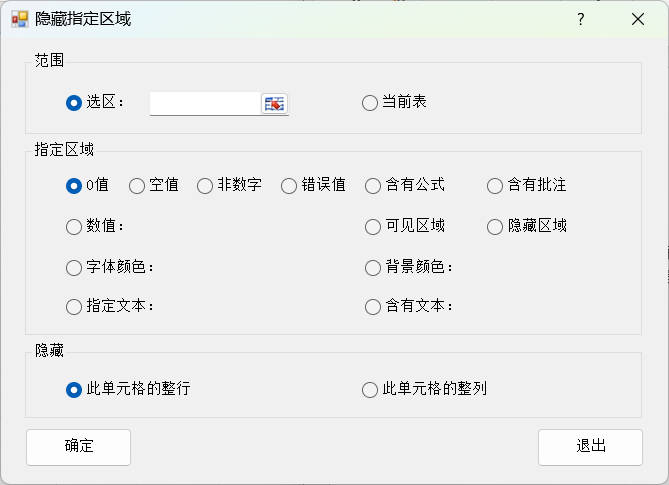This screenshot has height=485, width=669.
Task: Close the 隐藏指定区域 dialog
Action: [x=637, y=19]
